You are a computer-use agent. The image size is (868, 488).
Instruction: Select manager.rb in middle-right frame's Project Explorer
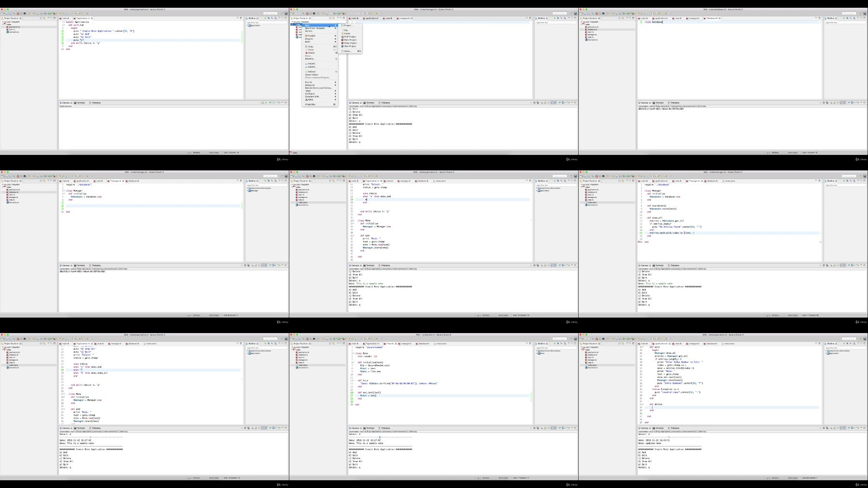(592, 197)
